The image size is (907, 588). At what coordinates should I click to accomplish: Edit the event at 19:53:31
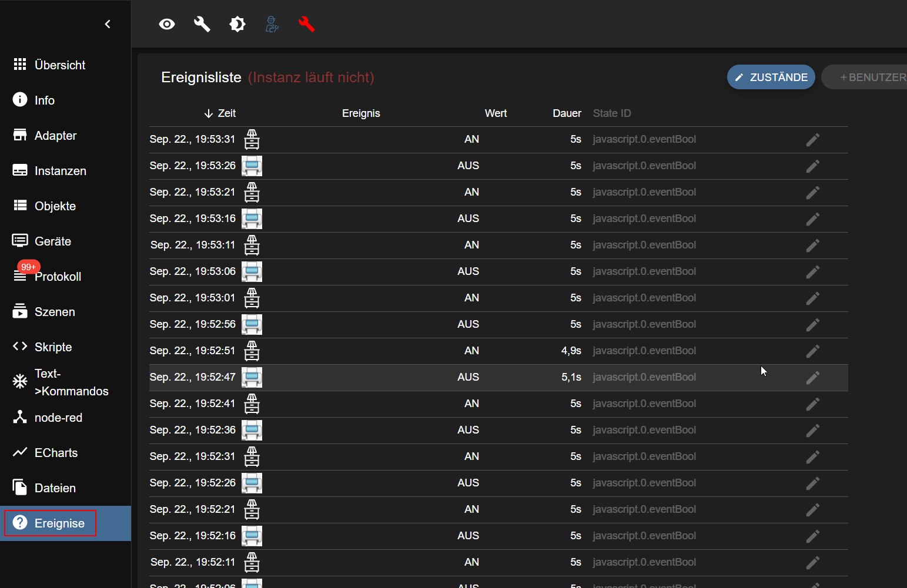pyautogui.click(x=813, y=140)
